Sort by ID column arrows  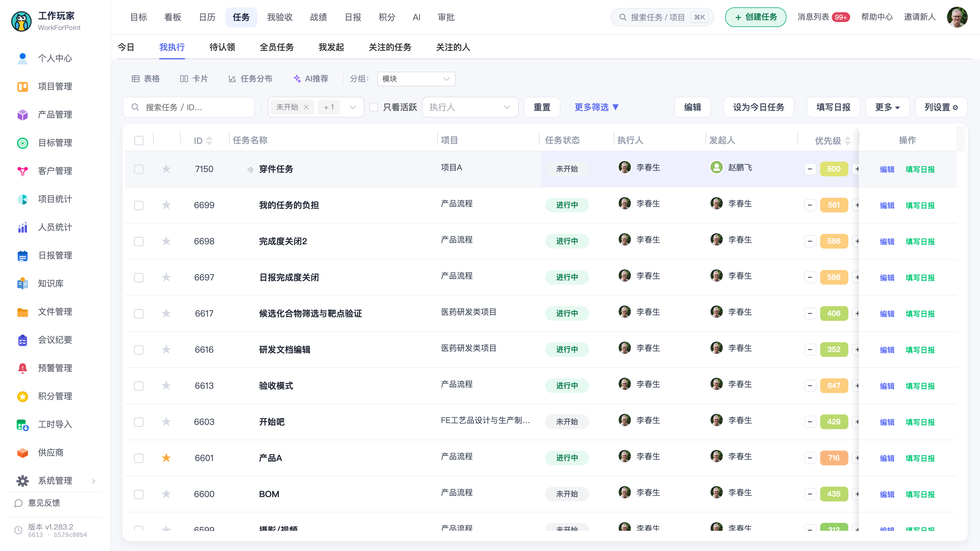(x=209, y=141)
